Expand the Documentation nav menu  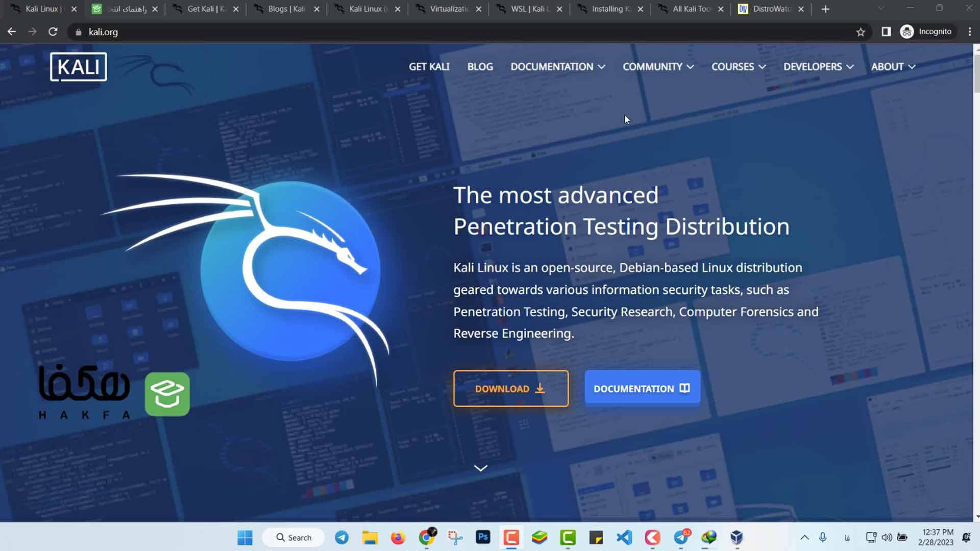558,67
